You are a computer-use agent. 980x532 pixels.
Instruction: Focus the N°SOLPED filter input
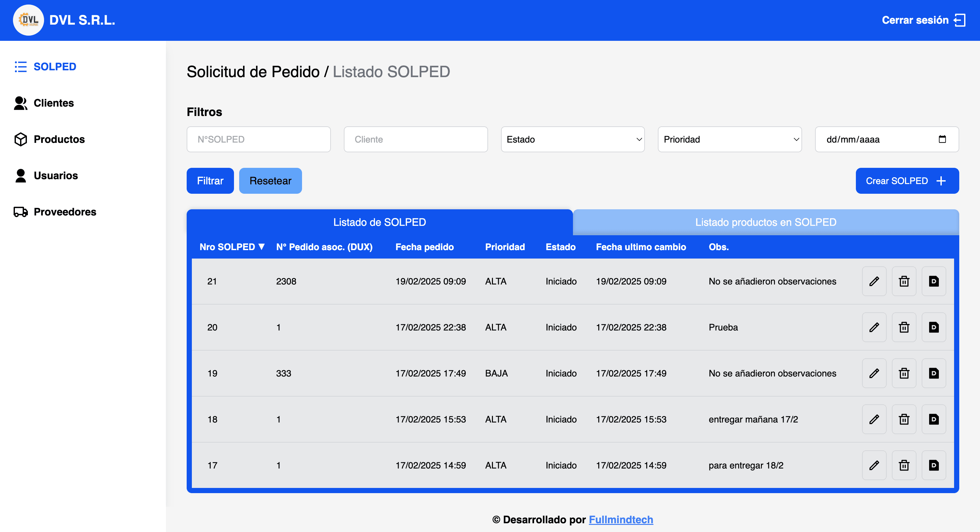click(258, 140)
